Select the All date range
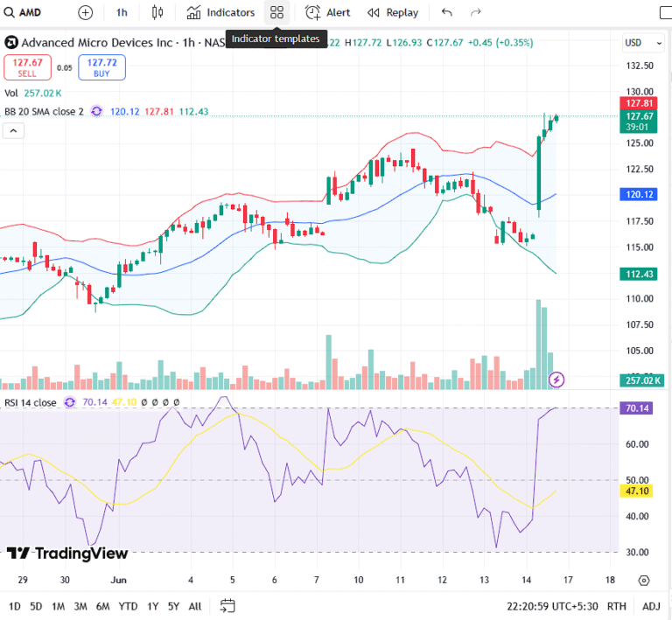Image resolution: width=672 pixels, height=620 pixels. (x=195, y=606)
